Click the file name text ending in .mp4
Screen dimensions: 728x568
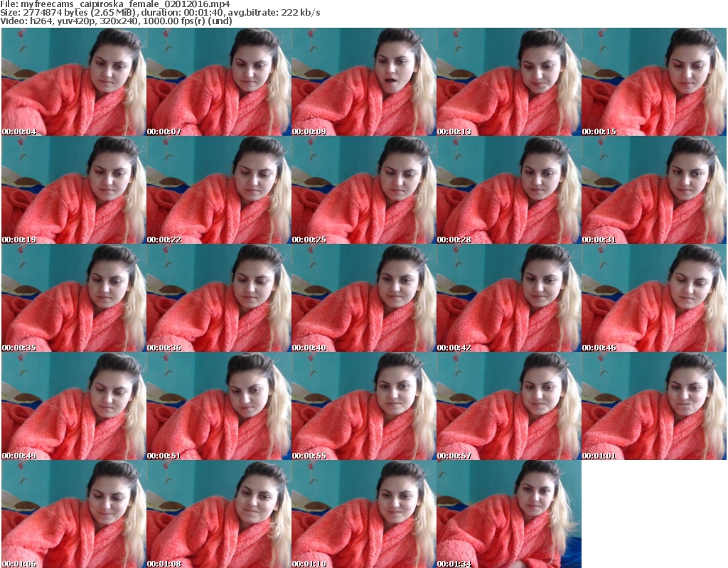click(x=125, y=4)
